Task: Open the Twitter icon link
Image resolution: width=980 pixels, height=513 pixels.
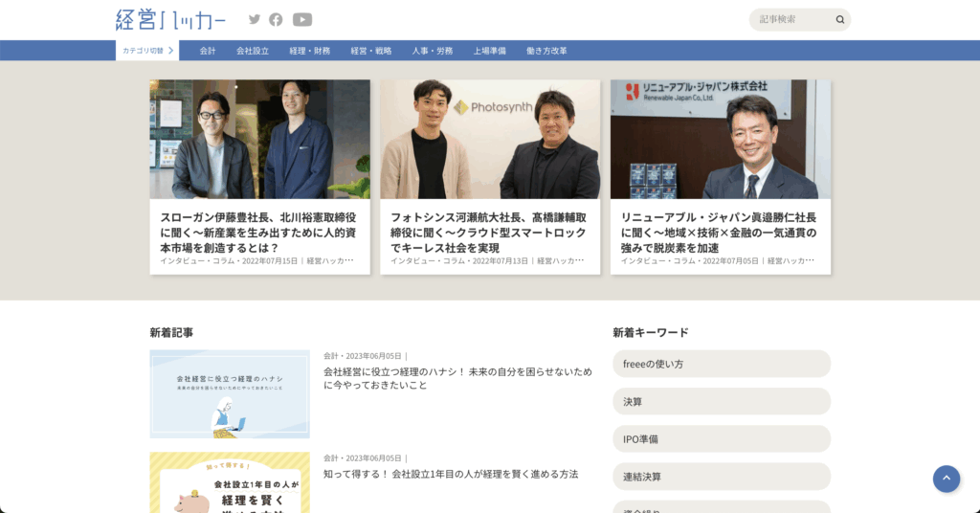Action: [x=254, y=19]
